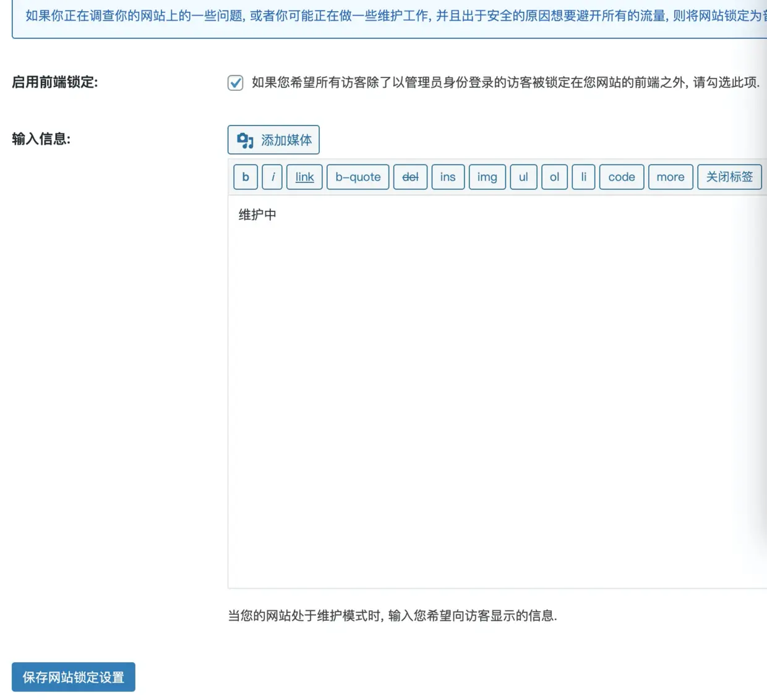Uncheck the 启用前端锁定 checkbox
The width and height of the screenshot is (767, 700).
(x=235, y=83)
